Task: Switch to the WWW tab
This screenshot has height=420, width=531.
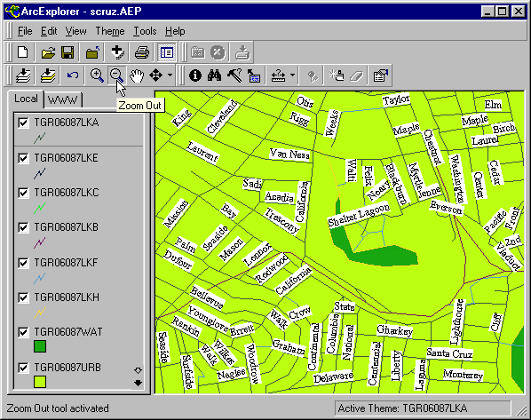Action: point(63,100)
